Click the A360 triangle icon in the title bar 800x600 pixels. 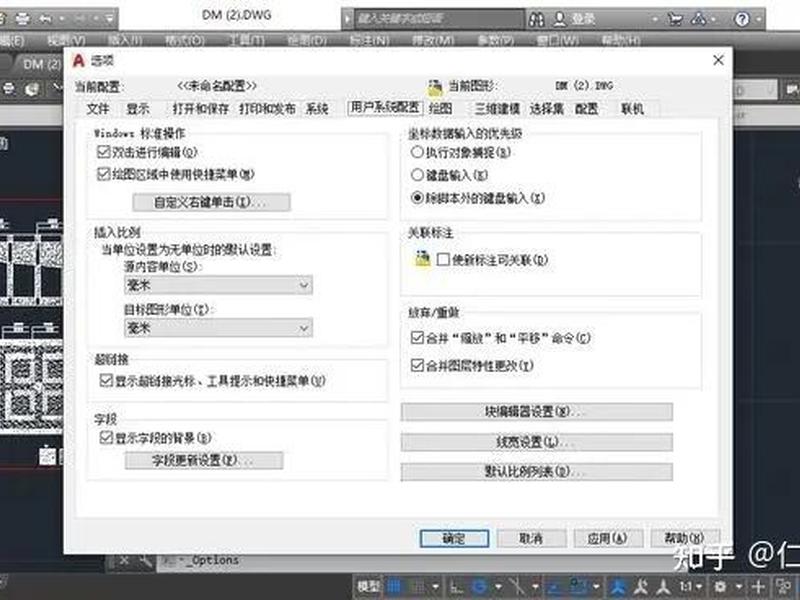tap(698, 19)
